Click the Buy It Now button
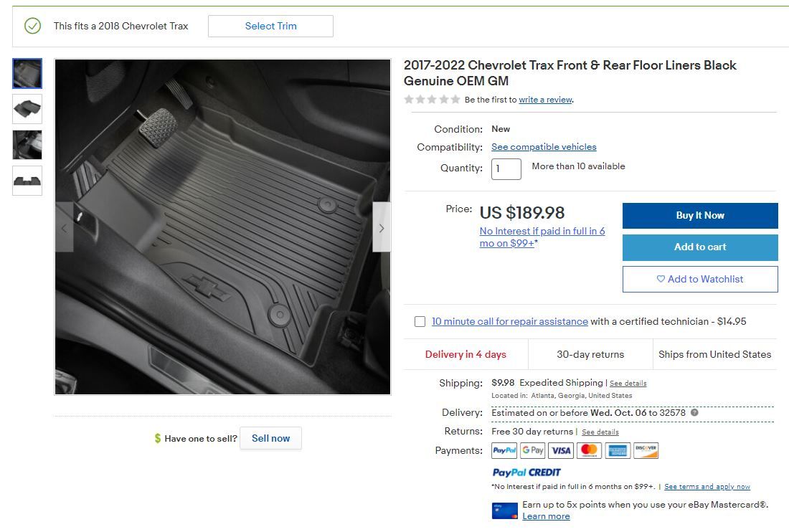 click(700, 216)
